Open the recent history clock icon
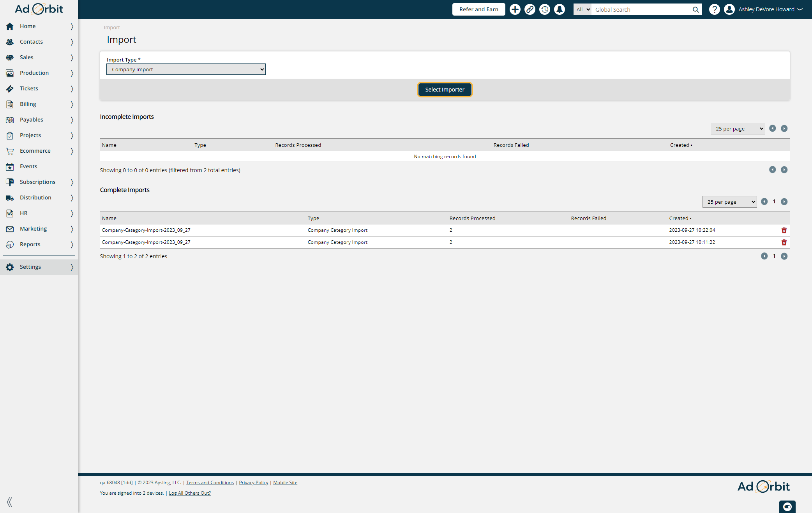Viewport: 812px width, 513px height. click(x=544, y=9)
